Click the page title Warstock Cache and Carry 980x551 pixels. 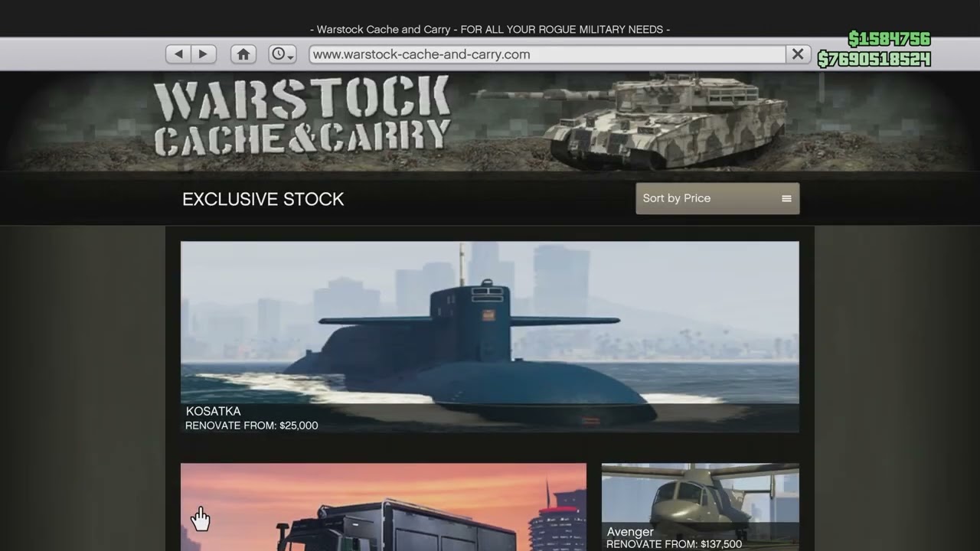(x=490, y=29)
